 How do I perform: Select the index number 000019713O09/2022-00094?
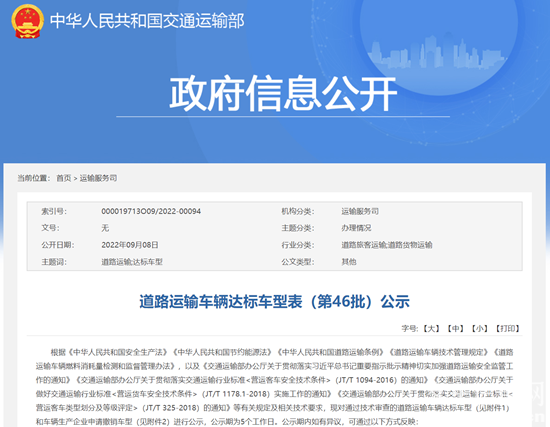click(x=151, y=211)
